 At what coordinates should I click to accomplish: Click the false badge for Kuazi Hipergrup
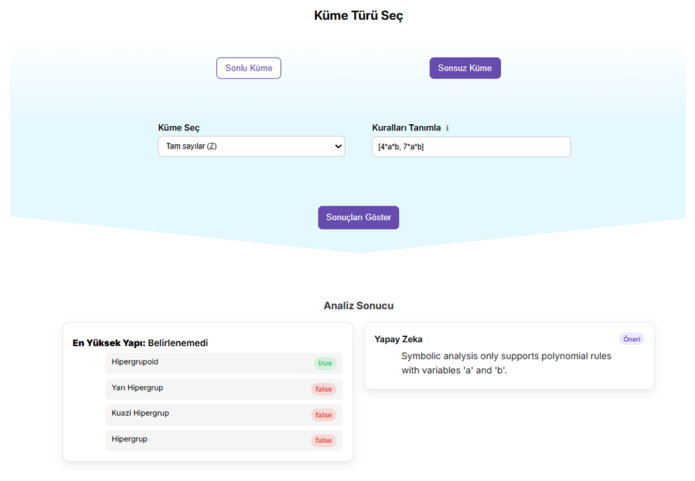[x=323, y=415]
